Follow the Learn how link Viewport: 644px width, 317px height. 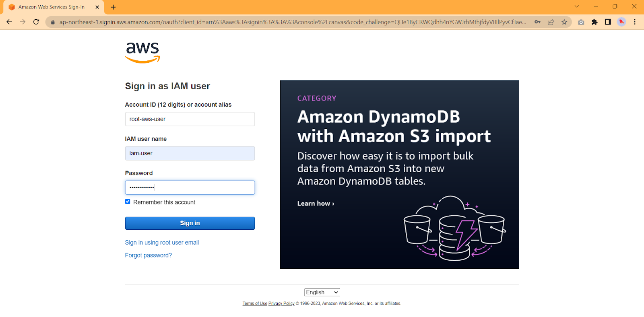(316, 204)
